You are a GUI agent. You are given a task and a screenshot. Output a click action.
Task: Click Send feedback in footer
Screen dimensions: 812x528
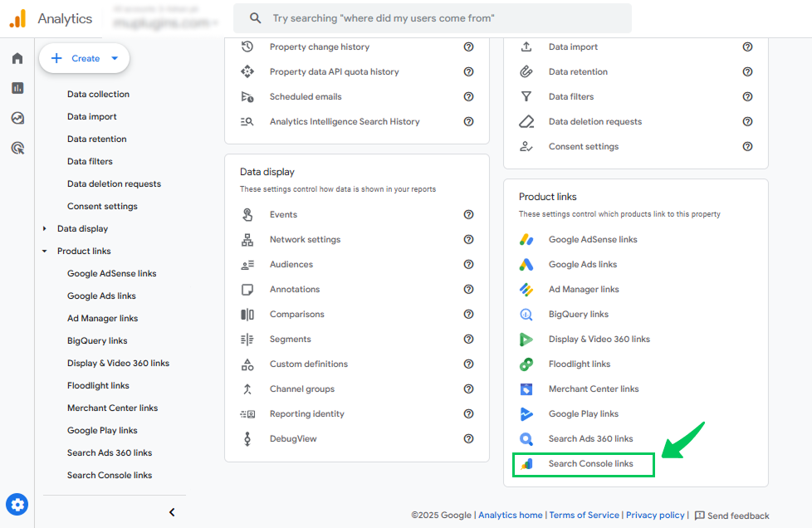pos(731,516)
